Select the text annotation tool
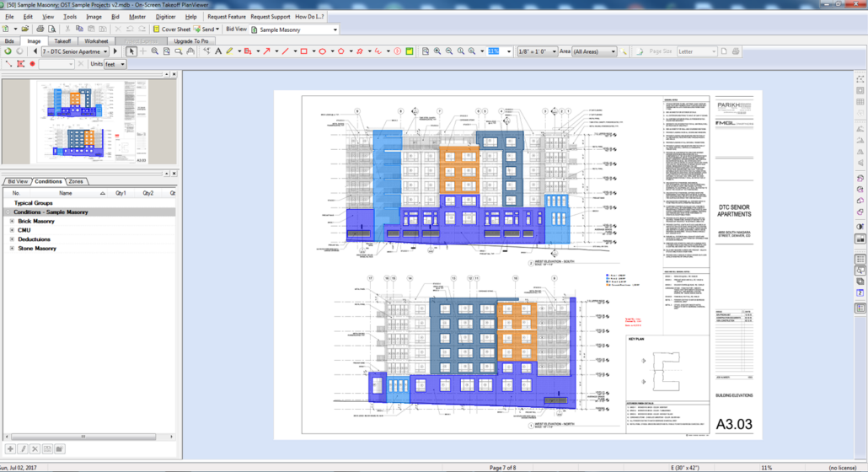 pos(218,51)
